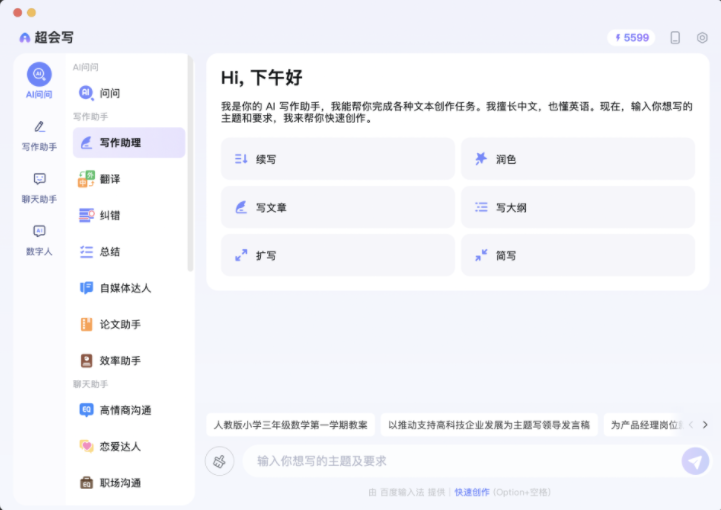
Task: Click the 扩写 expand arrows icon
Action: pos(241,255)
